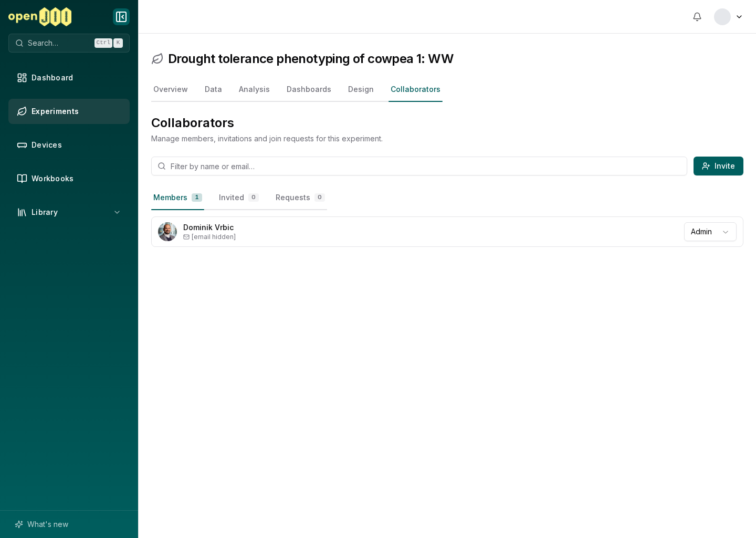Viewport: 756px width, 538px height.
Task: Click the Experiments leaf icon
Action: [x=22, y=111]
